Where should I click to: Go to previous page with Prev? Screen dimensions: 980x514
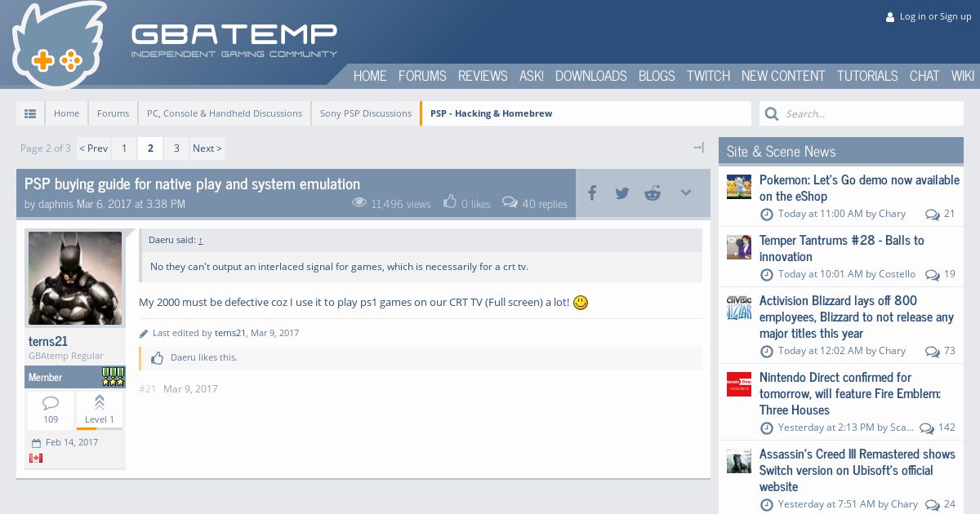coord(93,148)
